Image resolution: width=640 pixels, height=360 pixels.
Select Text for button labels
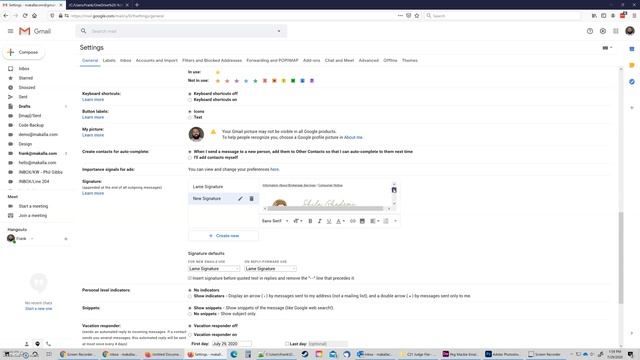tap(190, 118)
